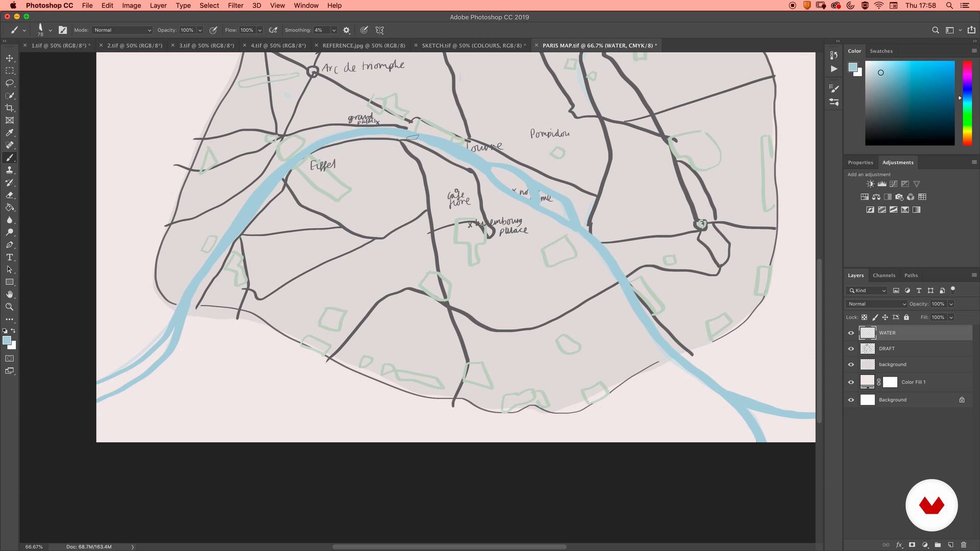Hide the Color Fill 1 layer
980x551 pixels.
(x=851, y=382)
